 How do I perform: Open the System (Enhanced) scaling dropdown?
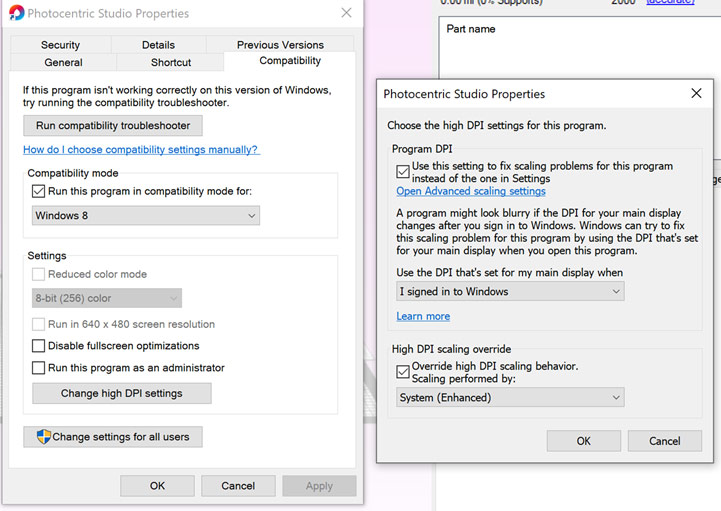pyautogui.click(x=510, y=397)
